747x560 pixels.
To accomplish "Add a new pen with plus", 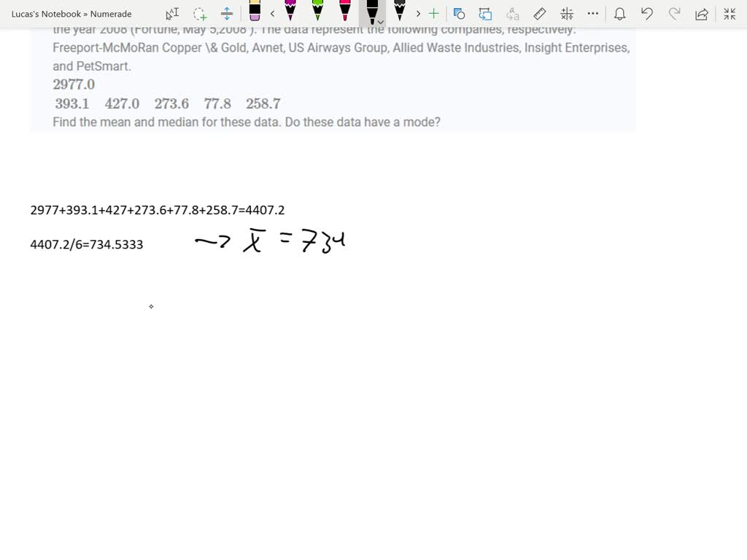I will point(433,14).
